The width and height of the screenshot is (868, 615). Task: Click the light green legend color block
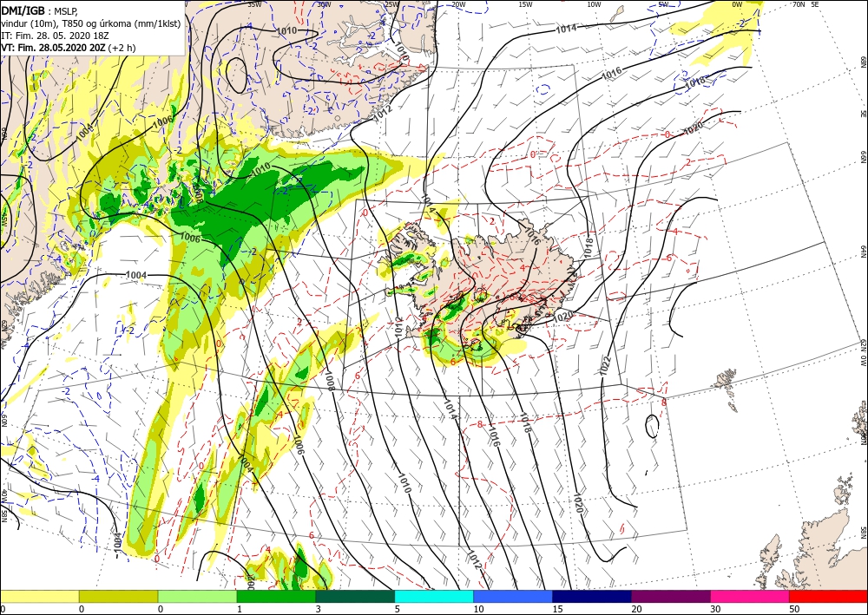click(x=197, y=596)
